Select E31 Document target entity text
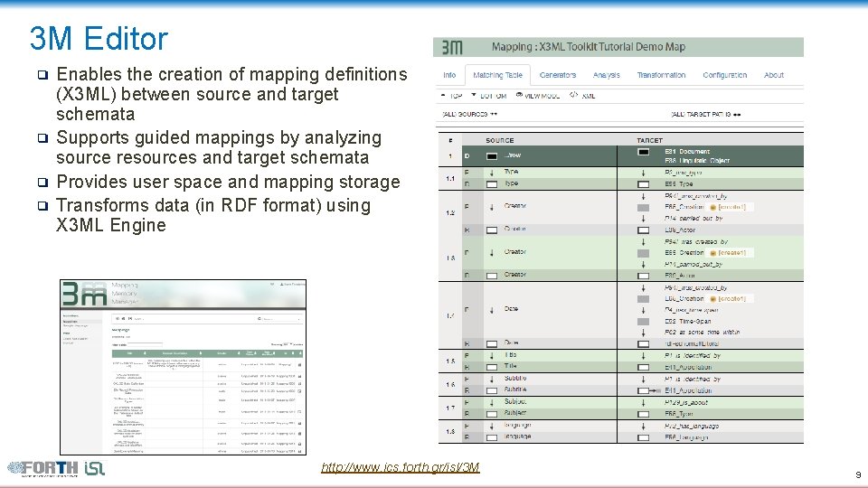 tap(687, 151)
